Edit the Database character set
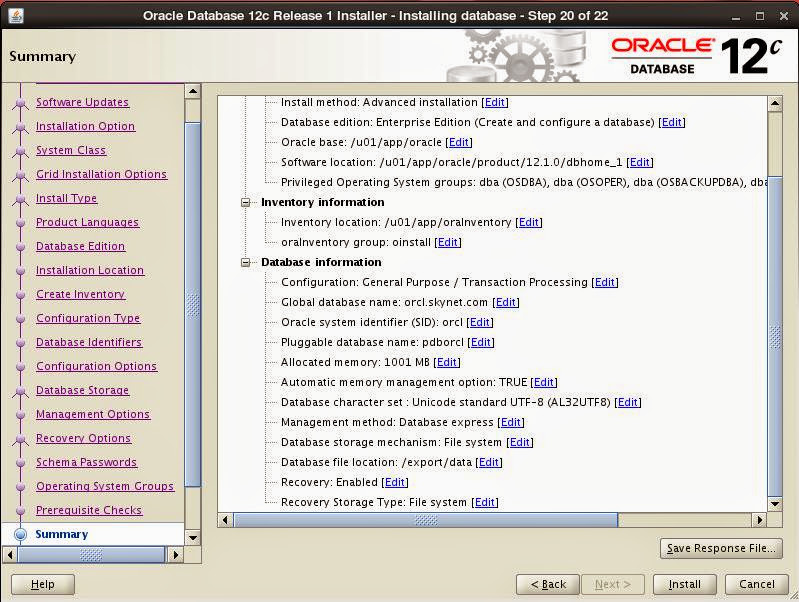Screen dimensions: 799x602 [x=627, y=402]
